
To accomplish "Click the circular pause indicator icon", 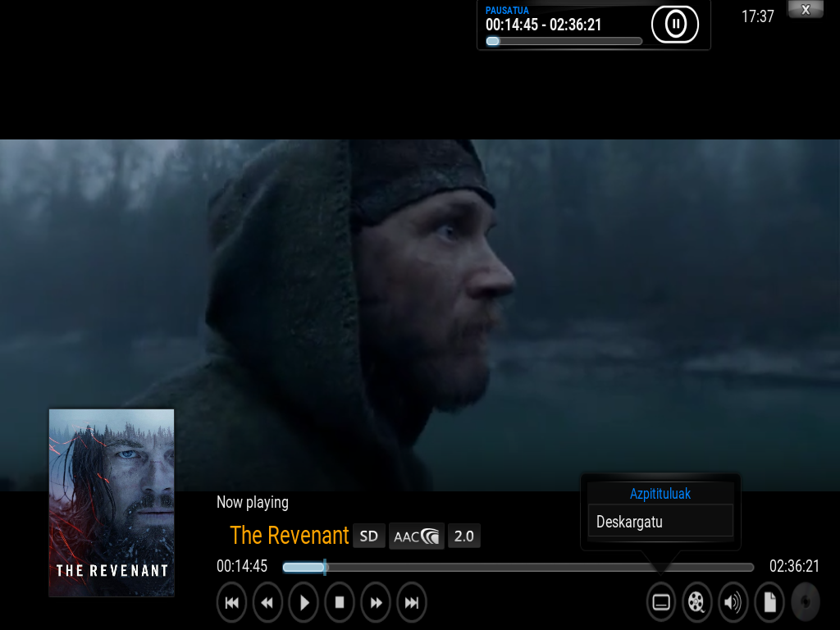I will click(x=674, y=25).
